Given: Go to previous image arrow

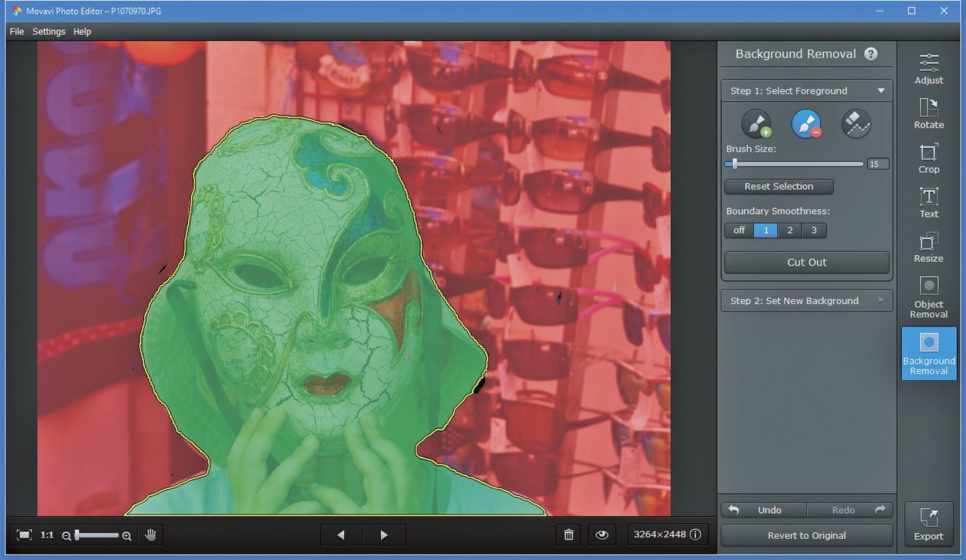Looking at the screenshot, I should coord(341,535).
